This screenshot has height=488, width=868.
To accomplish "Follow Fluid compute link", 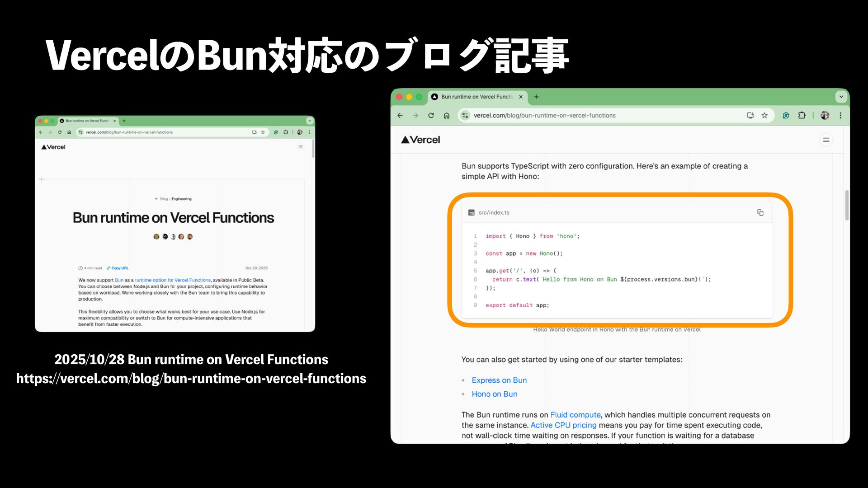I will click(x=575, y=415).
